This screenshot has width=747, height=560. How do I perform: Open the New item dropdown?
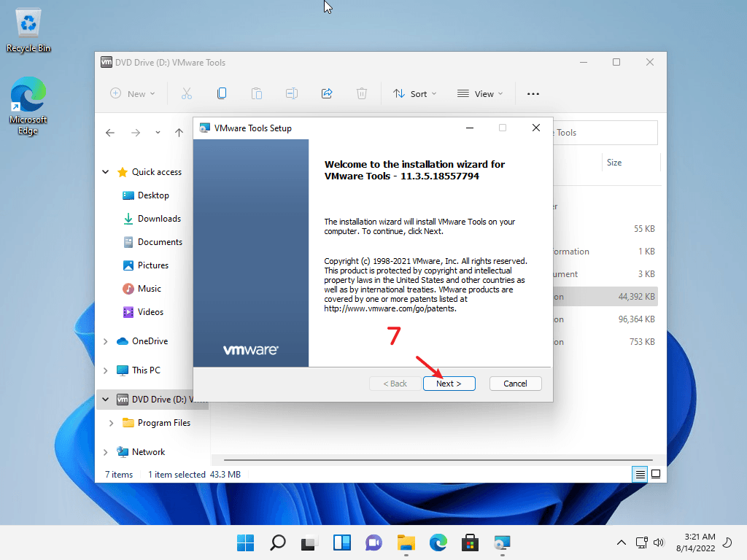click(x=132, y=93)
